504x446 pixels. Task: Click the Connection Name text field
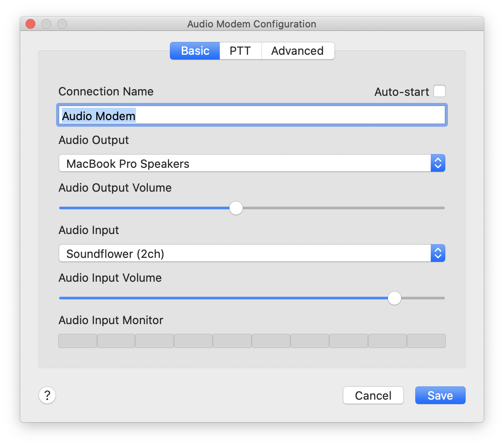point(252,115)
